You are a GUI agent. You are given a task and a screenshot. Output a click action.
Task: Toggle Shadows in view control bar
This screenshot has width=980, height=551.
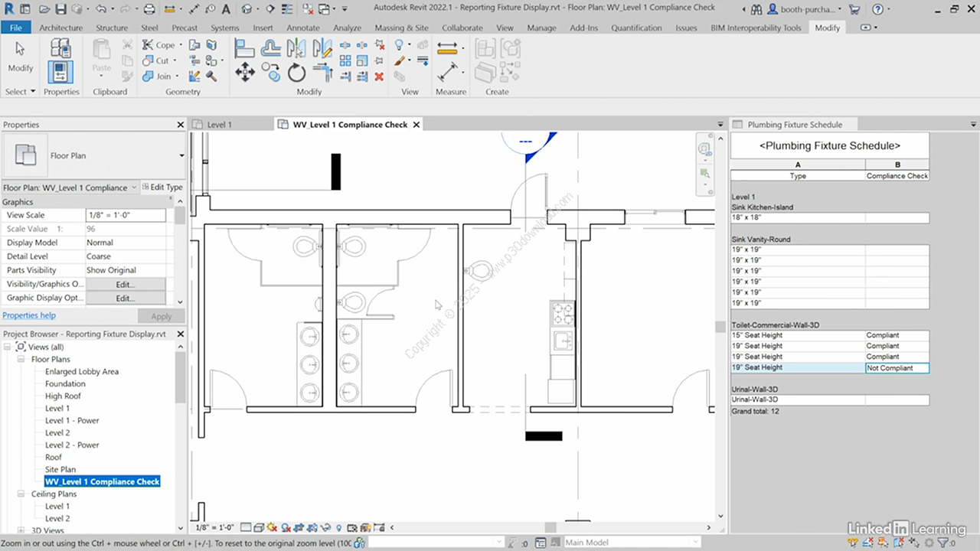[286, 527]
